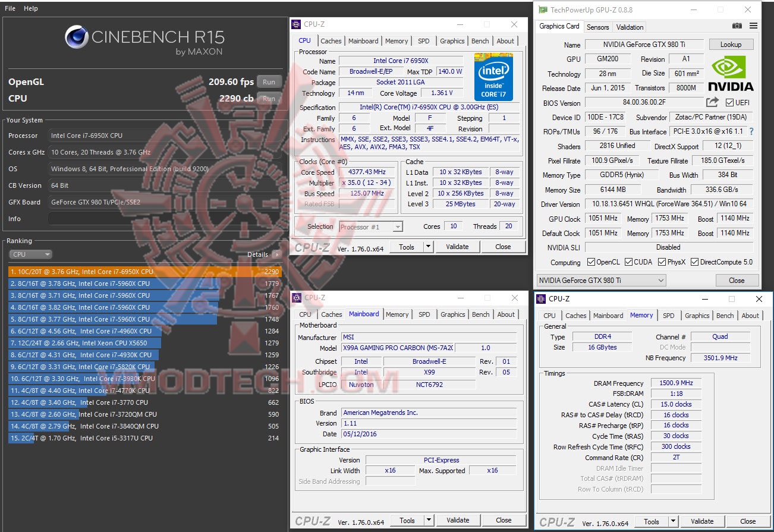Click the Lookup button in GPU-Z
Screen dimensions: 774x532
click(731, 45)
